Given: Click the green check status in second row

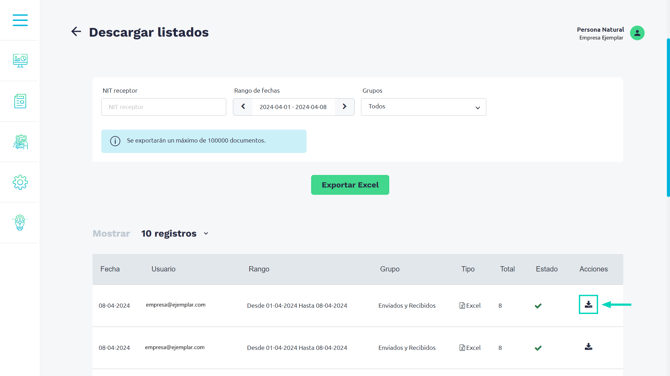Looking at the screenshot, I should (x=538, y=348).
